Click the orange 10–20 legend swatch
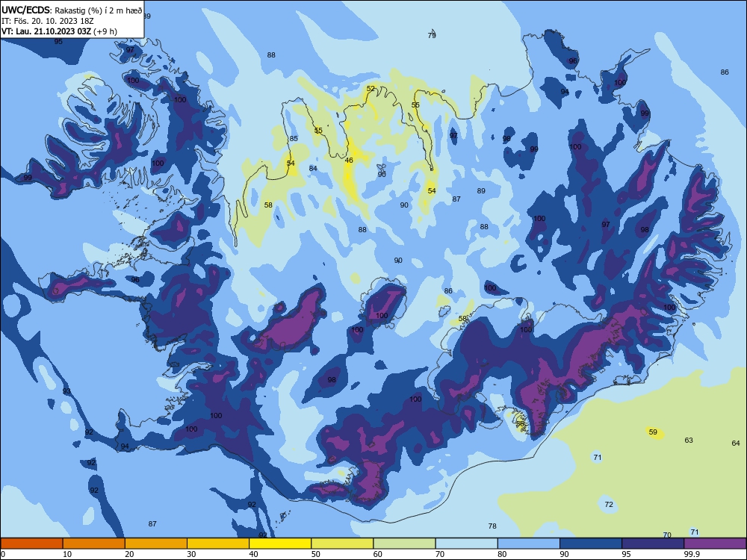 pos(94,544)
